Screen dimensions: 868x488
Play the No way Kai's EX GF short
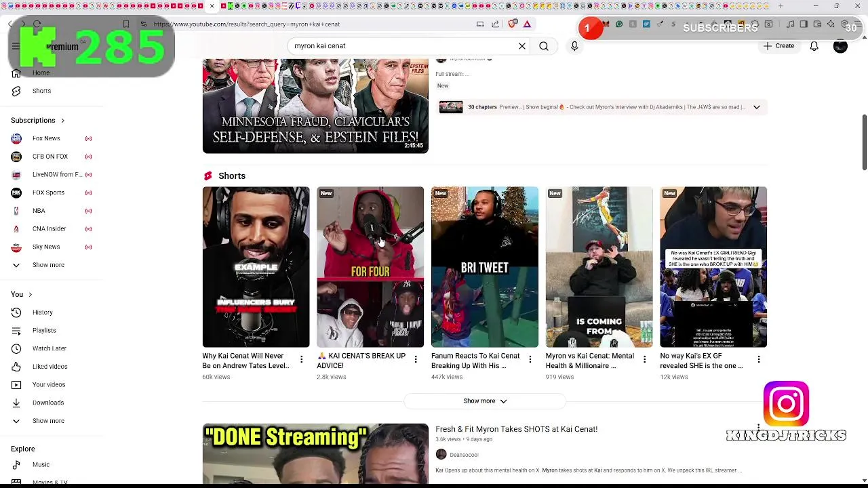713,267
